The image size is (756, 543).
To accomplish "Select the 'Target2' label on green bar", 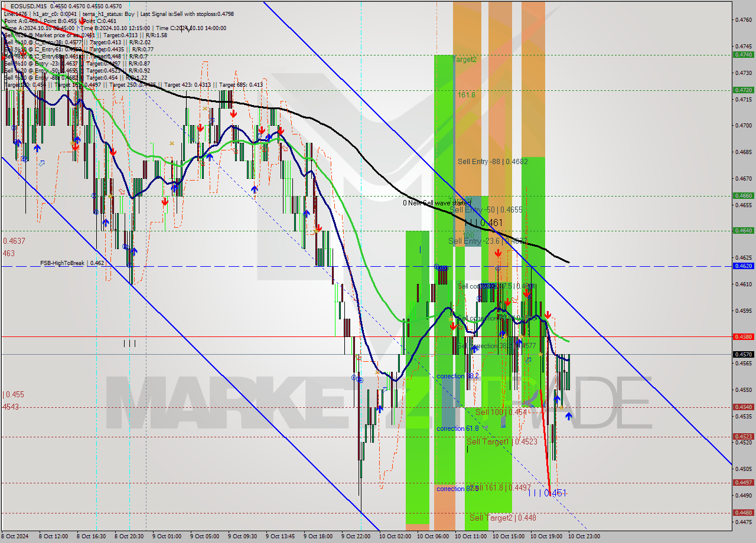I will pyautogui.click(x=465, y=60).
